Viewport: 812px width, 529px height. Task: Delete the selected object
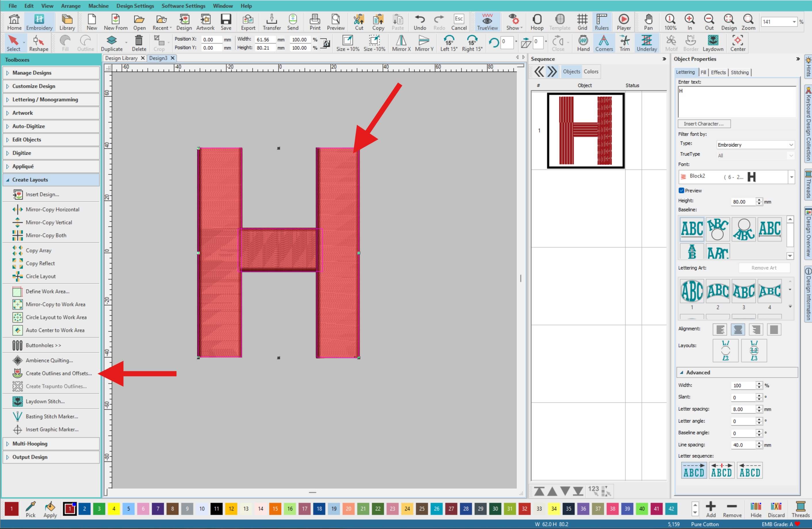coord(139,43)
